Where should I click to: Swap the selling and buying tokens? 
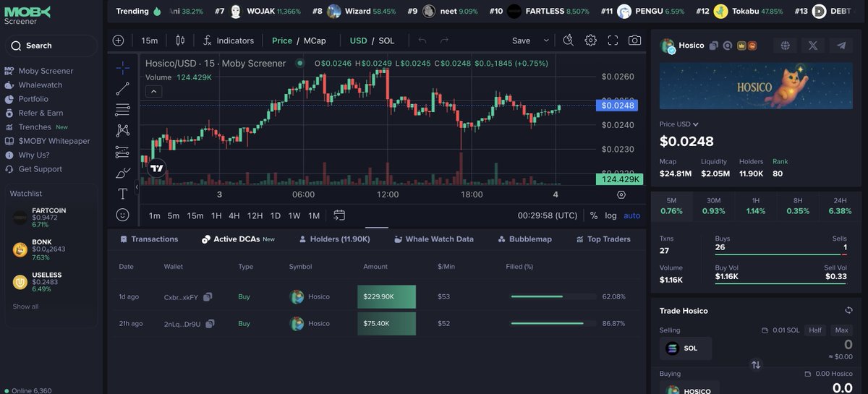click(x=756, y=365)
